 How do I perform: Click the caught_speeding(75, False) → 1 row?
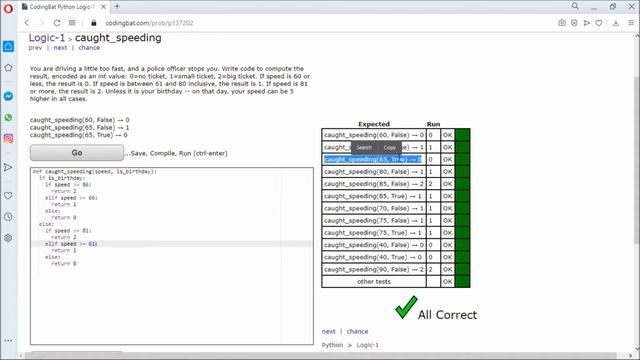[x=396, y=220]
